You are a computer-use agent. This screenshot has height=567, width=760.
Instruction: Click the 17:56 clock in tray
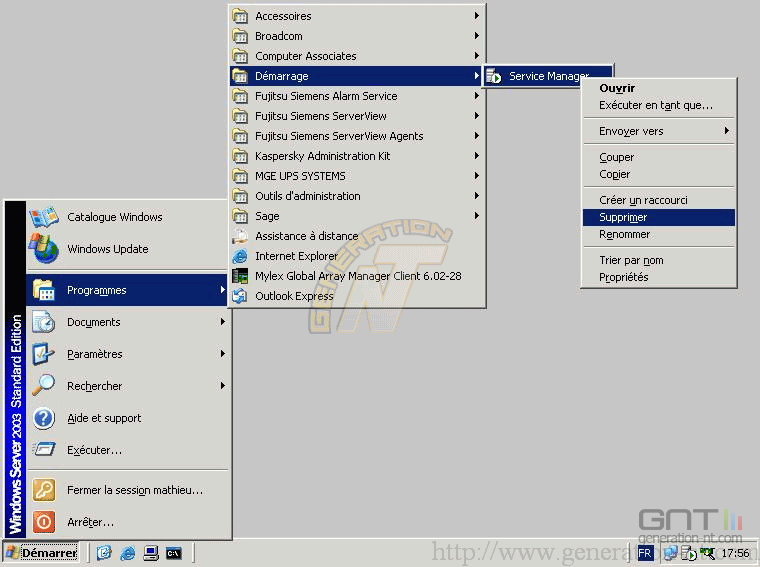735,553
